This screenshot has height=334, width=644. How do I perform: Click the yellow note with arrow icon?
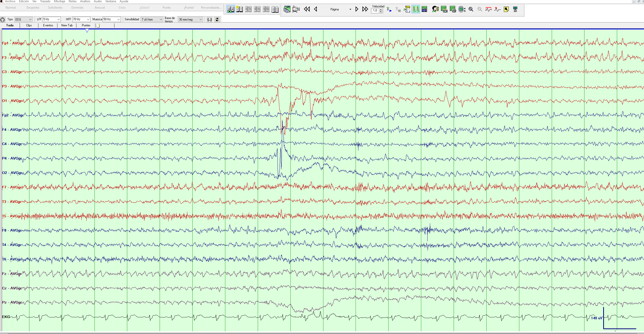click(506, 9)
